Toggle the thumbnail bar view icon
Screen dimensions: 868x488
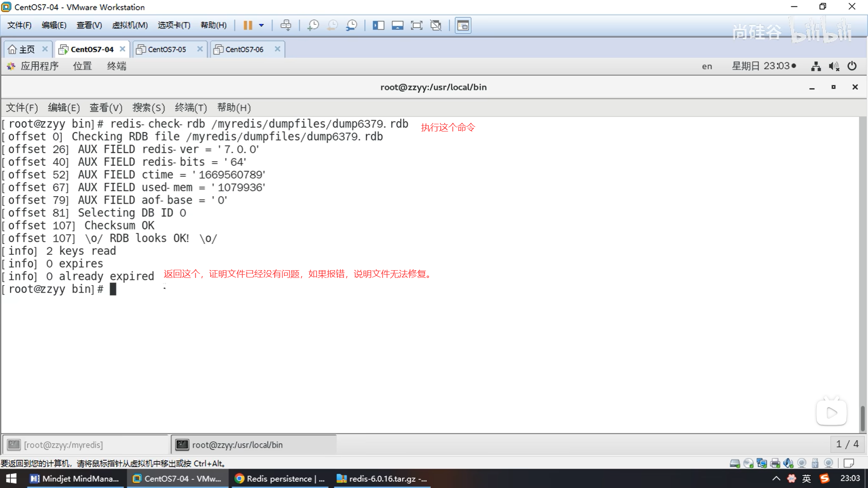[x=397, y=25]
